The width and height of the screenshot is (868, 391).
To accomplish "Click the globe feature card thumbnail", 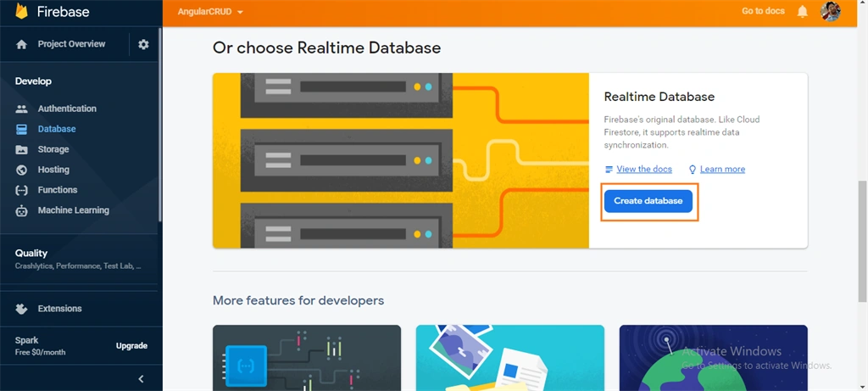I will click(713, 358).
